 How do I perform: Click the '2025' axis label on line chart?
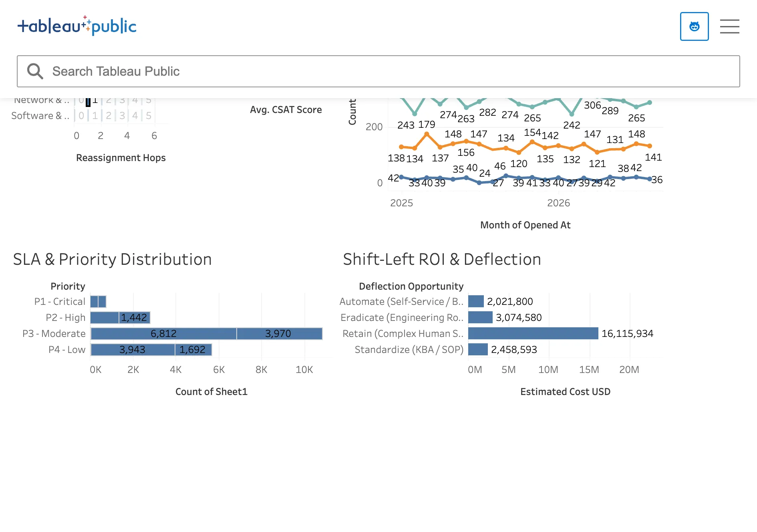[401, 203]
